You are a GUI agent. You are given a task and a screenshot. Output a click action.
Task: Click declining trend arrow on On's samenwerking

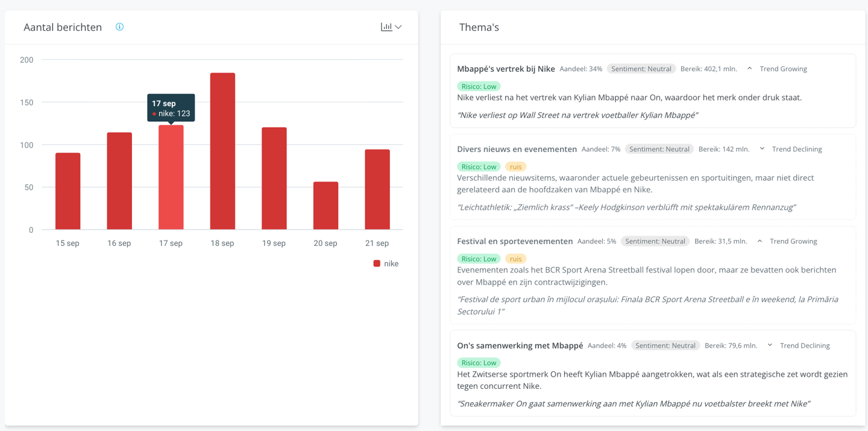770,345
